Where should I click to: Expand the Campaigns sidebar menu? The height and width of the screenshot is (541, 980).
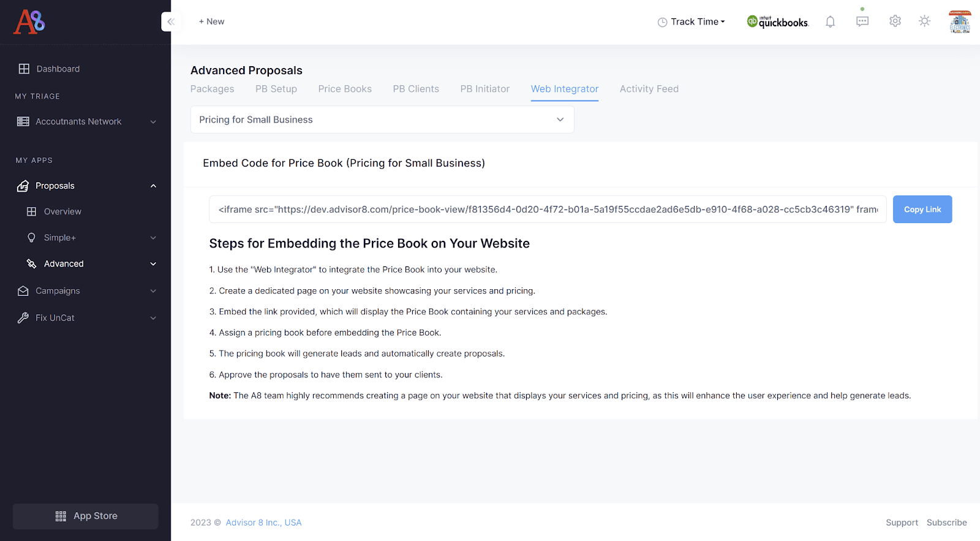point(86,291)
